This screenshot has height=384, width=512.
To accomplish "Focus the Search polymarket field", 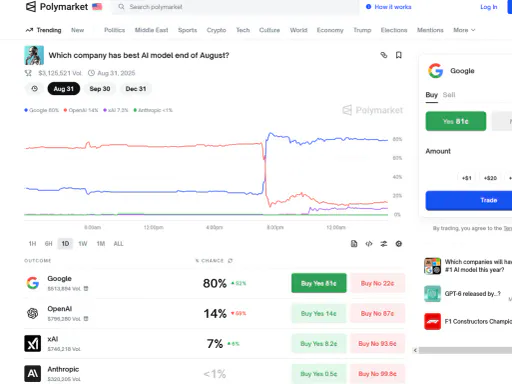I will 236,7.
